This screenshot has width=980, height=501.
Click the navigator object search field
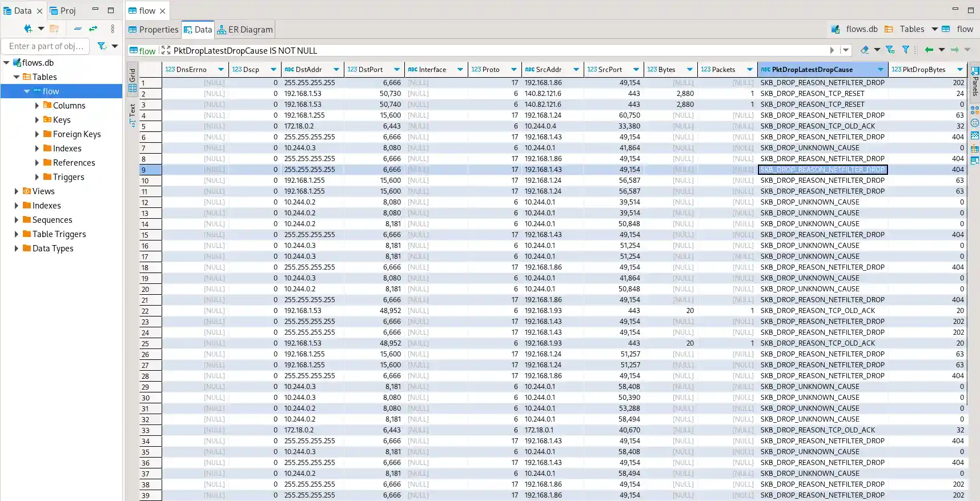pos(47,46)
